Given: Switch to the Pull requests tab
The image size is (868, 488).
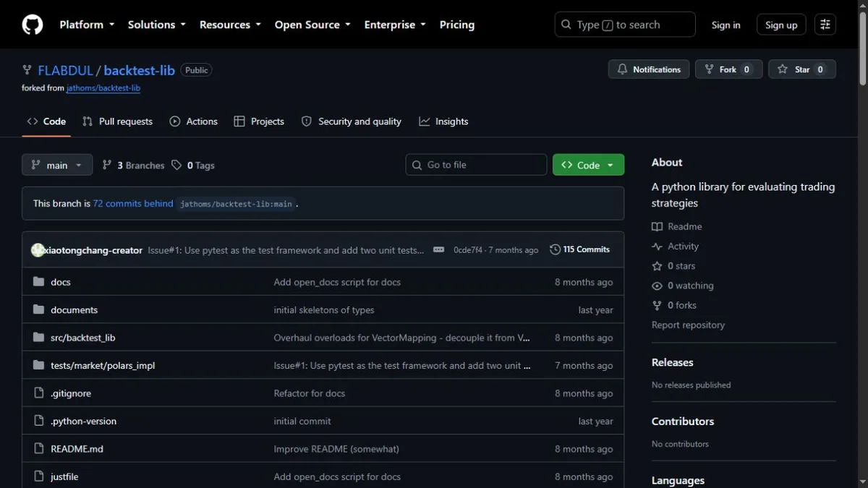Looking at the screenshot, I should pos(117,121).
